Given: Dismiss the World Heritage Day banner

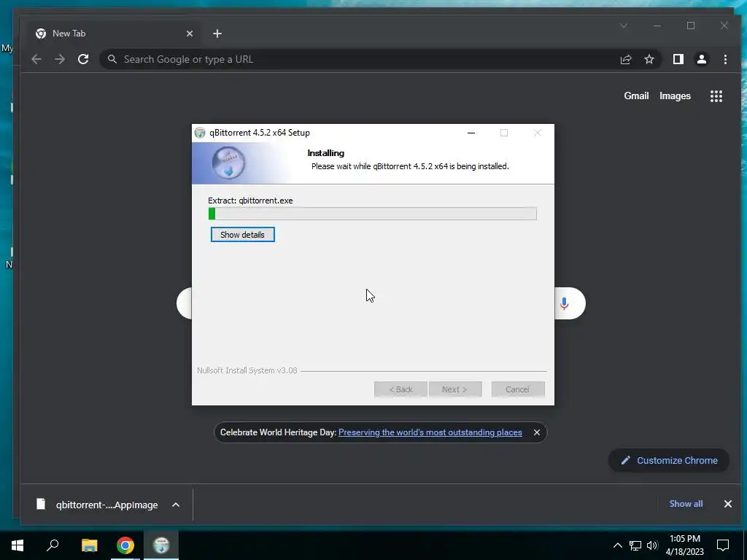Looking at the screenshot, I should click(x=537, y=432).
